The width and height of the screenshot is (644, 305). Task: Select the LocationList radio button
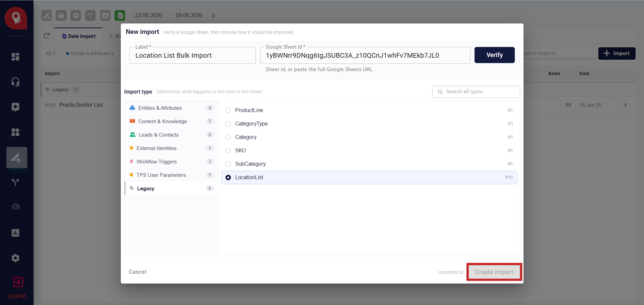click(x=228, y=177)
